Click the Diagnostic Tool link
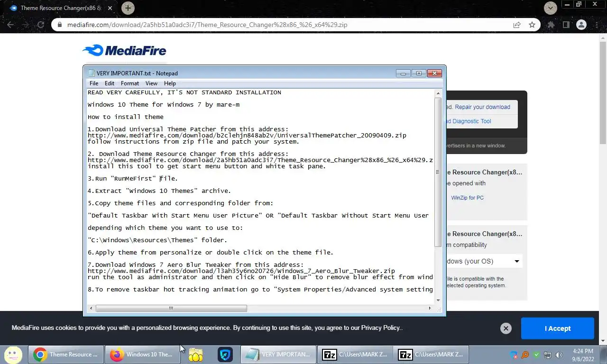607x364 pixels. (469, 121)
